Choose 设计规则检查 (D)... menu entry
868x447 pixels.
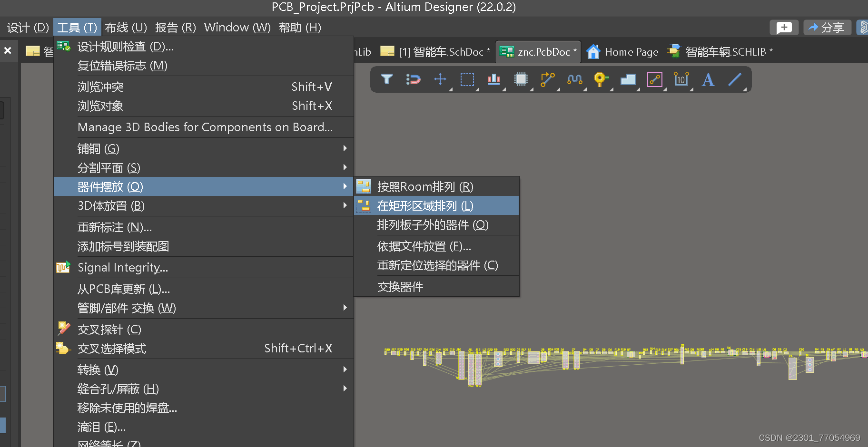tap(204, 47)
